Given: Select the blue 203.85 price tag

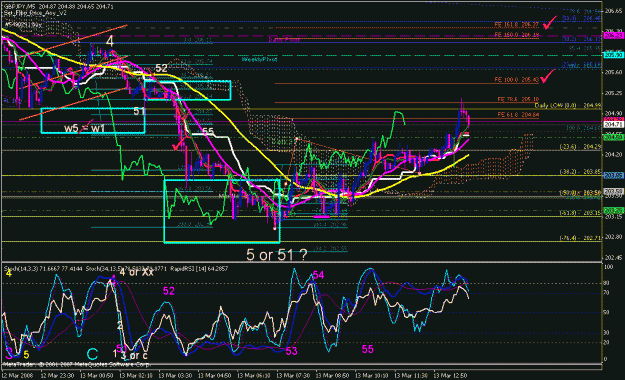Looking at the screenshot, I should coord(613,175).
